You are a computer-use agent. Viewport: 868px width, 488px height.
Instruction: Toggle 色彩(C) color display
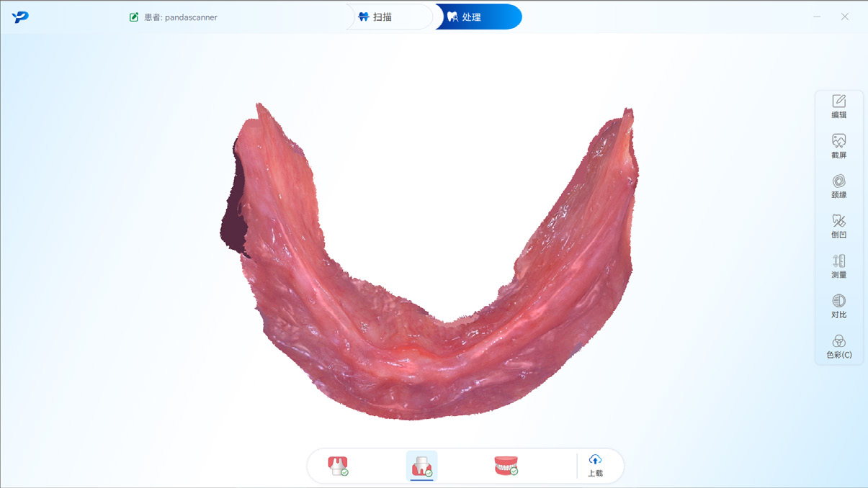[x=838, y=346]
